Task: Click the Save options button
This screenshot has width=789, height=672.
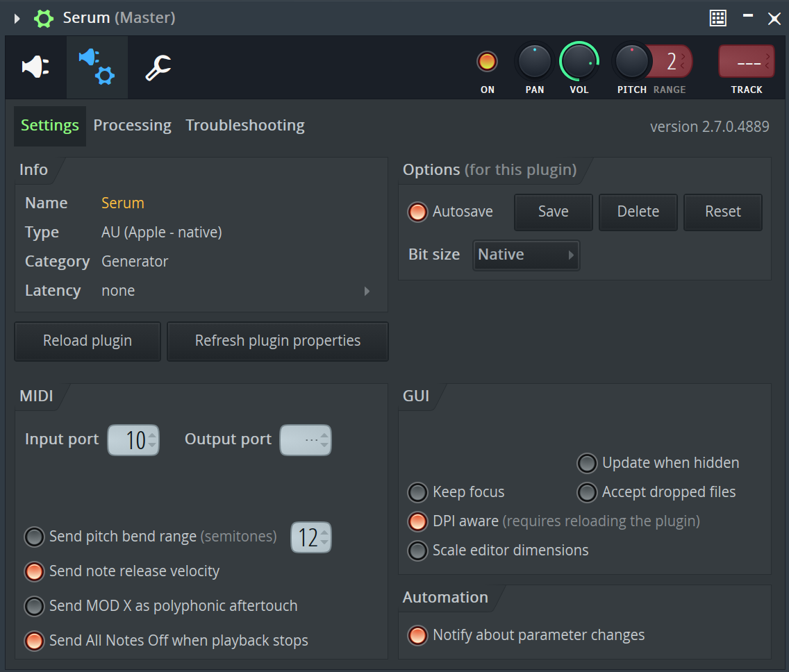Action: tap(554, 212)
